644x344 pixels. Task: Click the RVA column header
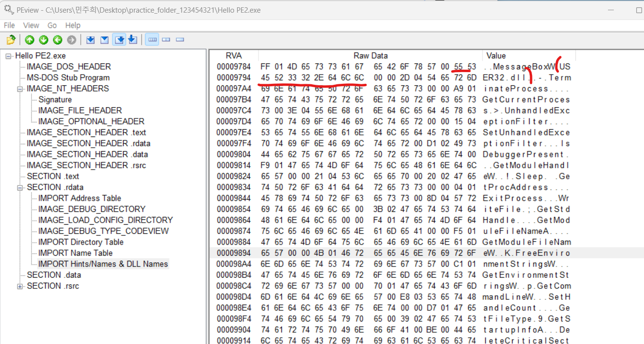click(x=234, y=56)
